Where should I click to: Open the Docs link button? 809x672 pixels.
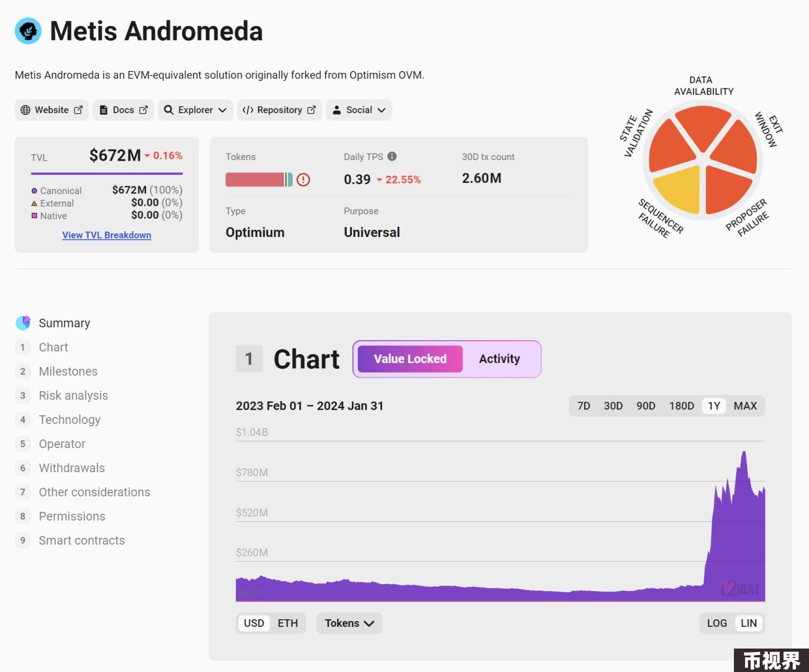point(123,110)
